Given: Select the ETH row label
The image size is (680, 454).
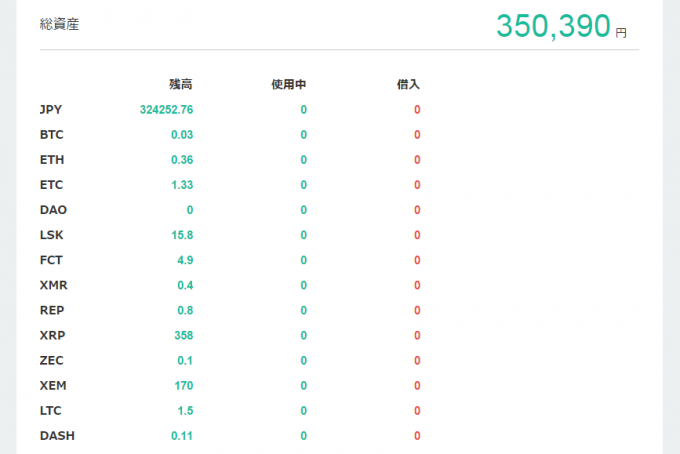Looking at the screenshot, I should point(52,160).
